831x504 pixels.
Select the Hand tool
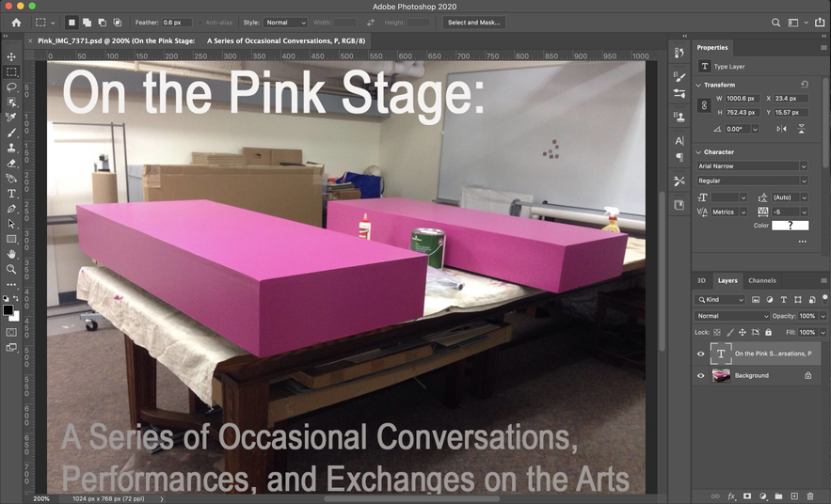click(x=11, y=254)
